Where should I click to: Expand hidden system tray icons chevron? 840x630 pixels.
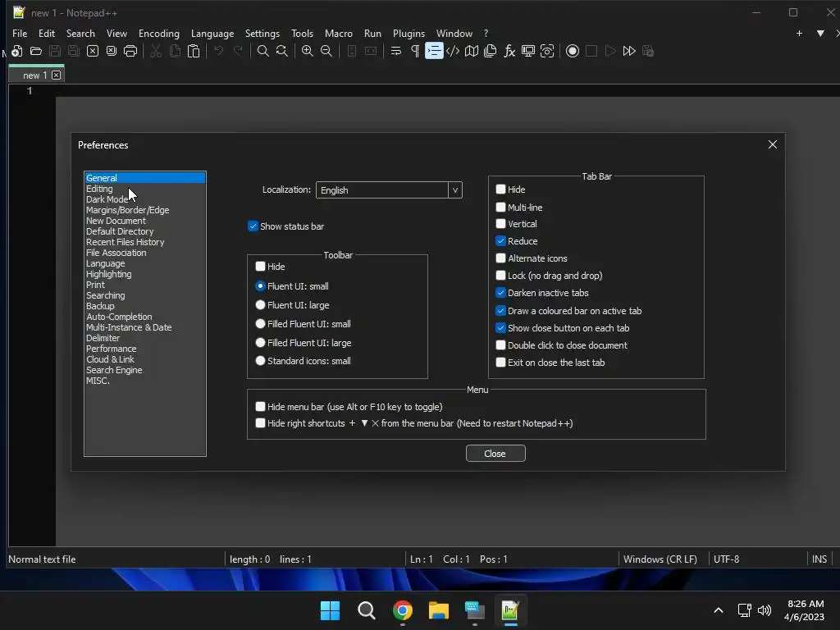719,610
